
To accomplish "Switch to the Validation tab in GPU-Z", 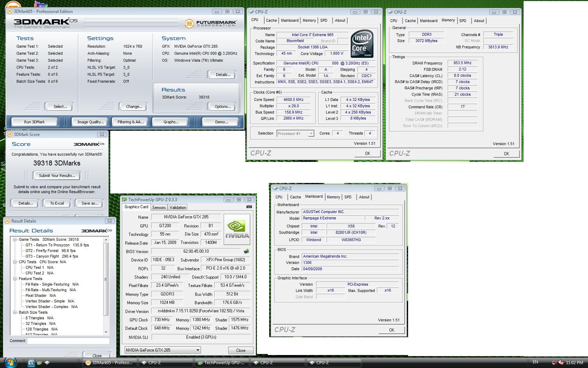I will [x=178, y=207].
